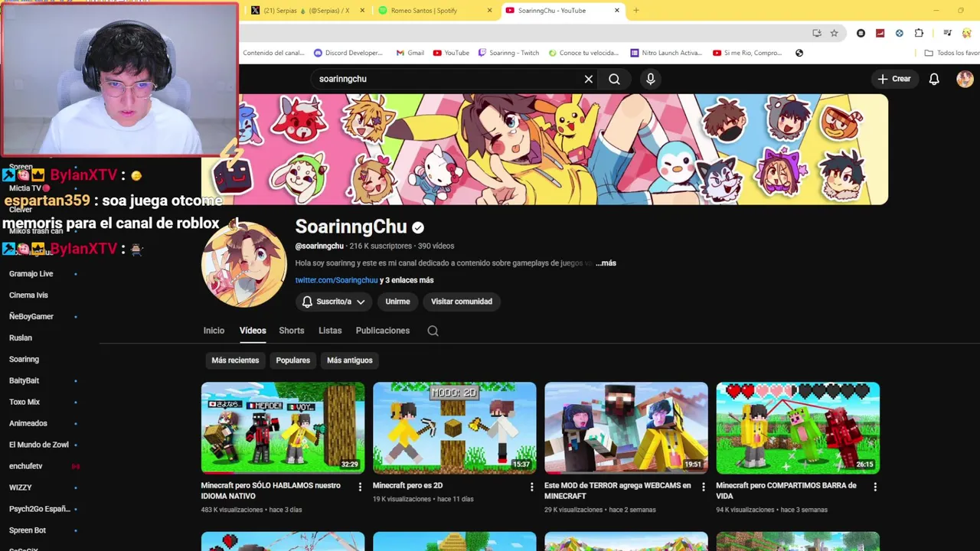This screenshot has width=980, height=551.
Task: Close the Romeo Santos Spotify tab
Action: (490, 11)
